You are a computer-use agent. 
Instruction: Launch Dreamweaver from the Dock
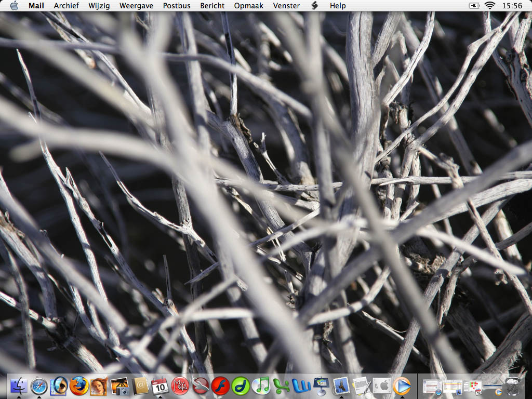(241, 386)
